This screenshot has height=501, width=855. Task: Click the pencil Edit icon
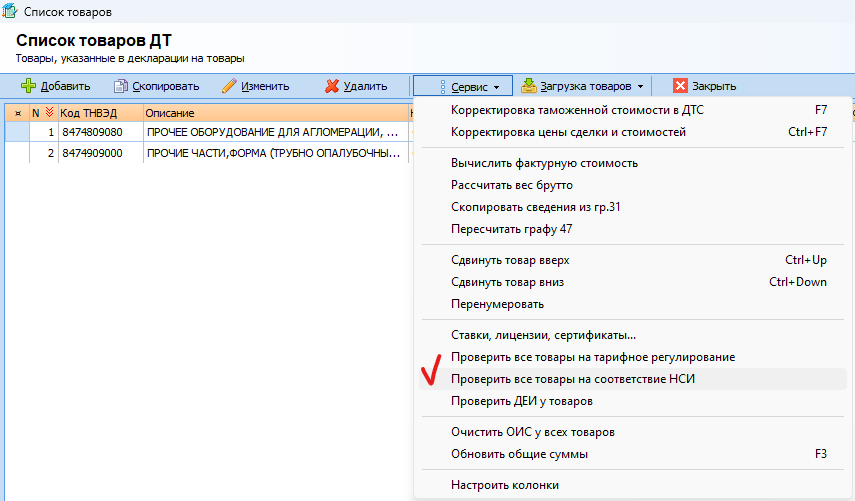(229, 86)
